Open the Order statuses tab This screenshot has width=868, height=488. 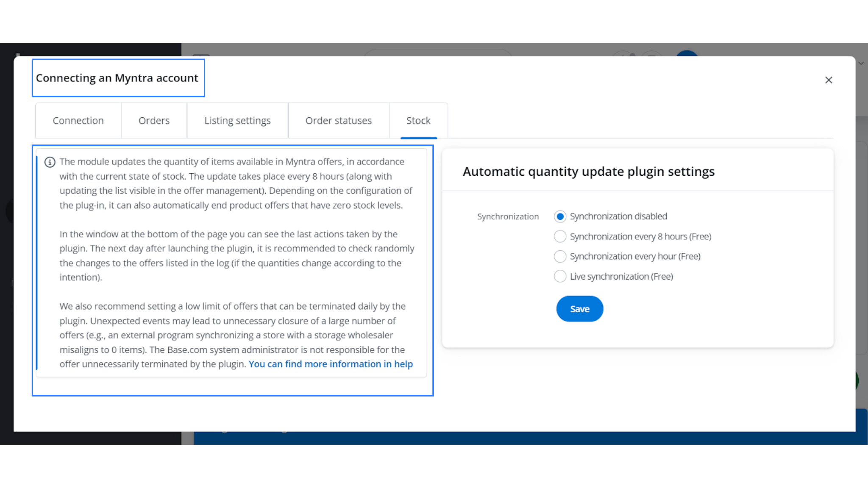coord(338,121)
